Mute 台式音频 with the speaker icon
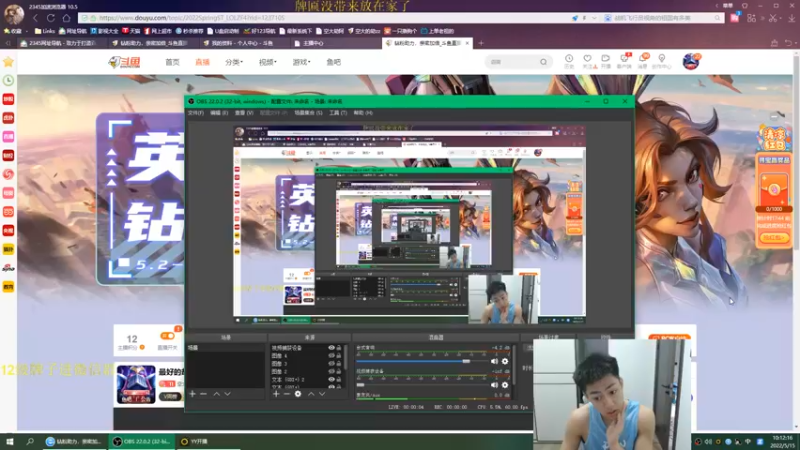 tap(494, 361)
